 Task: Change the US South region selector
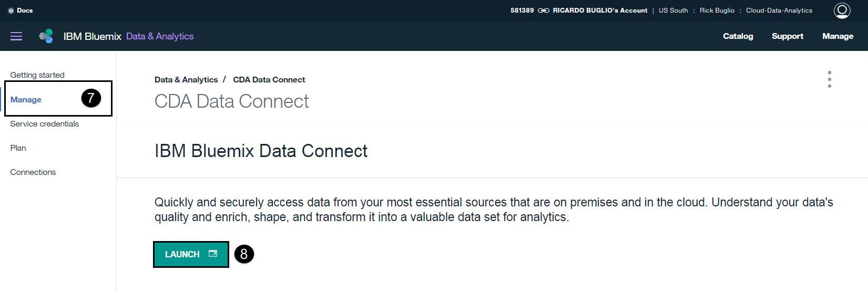tap(673, 11)
